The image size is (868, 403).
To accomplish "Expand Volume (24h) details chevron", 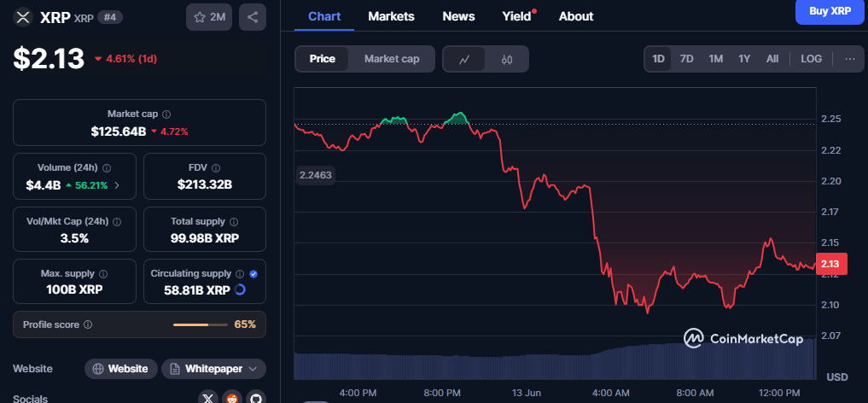I will point(117,185).
